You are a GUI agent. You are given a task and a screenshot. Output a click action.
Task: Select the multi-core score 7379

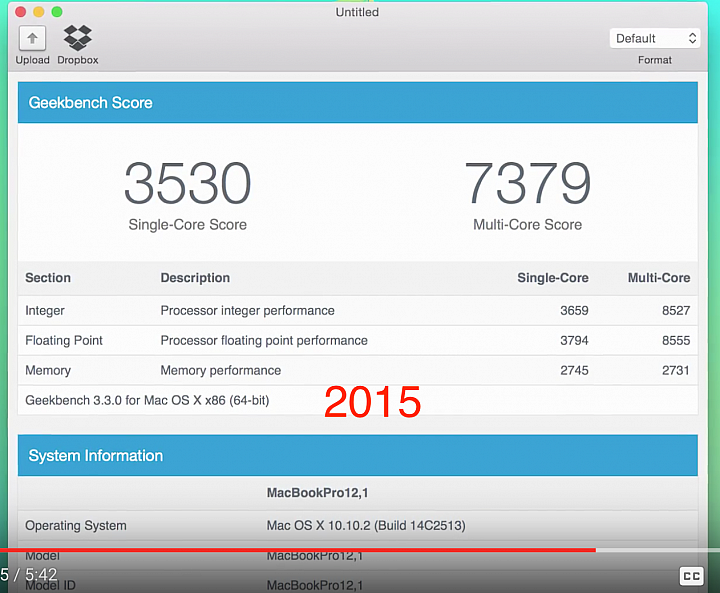click(x=528, y=183)
